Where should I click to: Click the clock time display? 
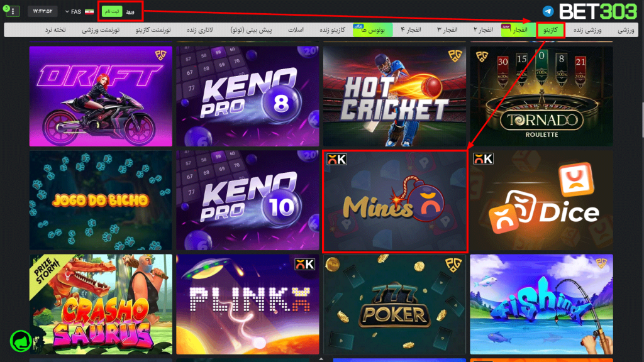(42, 11)
